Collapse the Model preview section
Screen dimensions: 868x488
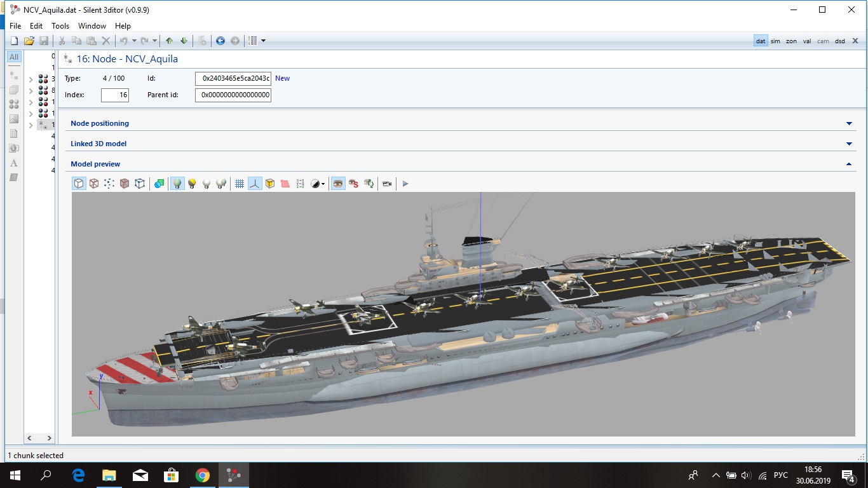tap(849, 164)
